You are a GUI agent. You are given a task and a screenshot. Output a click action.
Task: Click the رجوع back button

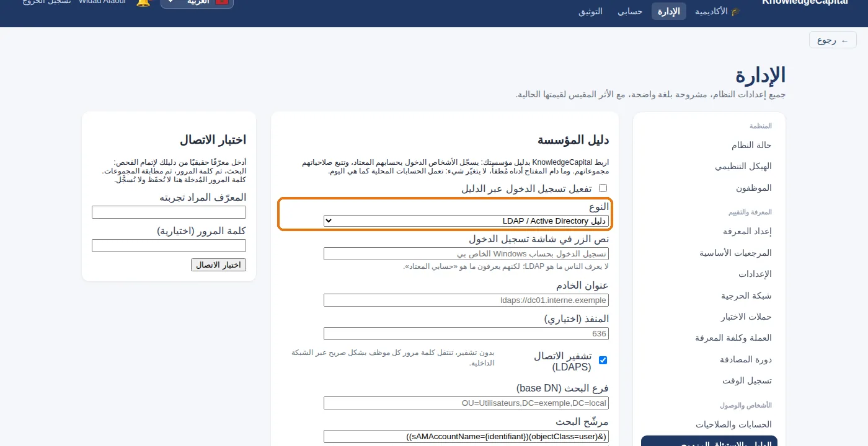tap(833, 40)
